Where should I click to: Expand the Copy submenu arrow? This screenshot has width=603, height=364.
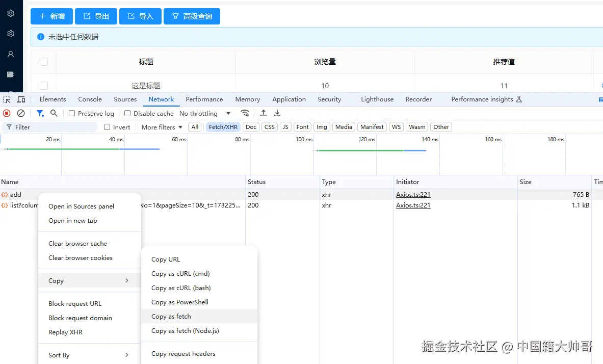coord(127,280)
